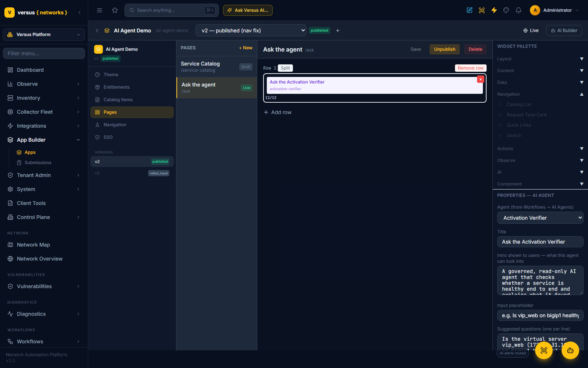This screenshot has height=368, width=588.
Task: Collapse the Navigation palette section
Action: 540,94
